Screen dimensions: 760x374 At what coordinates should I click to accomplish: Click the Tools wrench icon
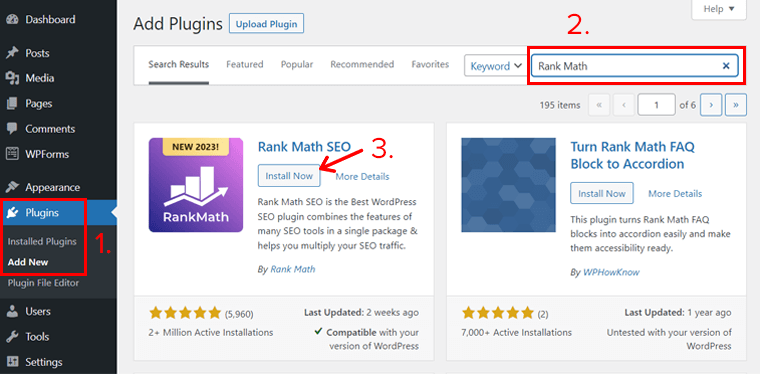12,337
